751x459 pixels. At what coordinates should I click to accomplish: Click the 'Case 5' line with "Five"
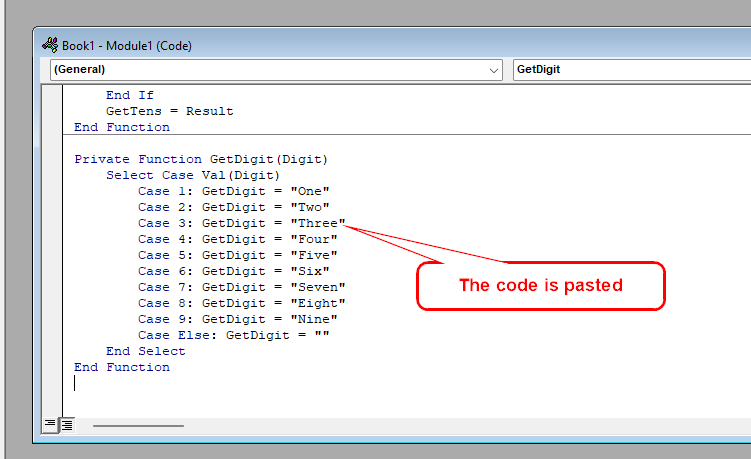pos(238,255)
